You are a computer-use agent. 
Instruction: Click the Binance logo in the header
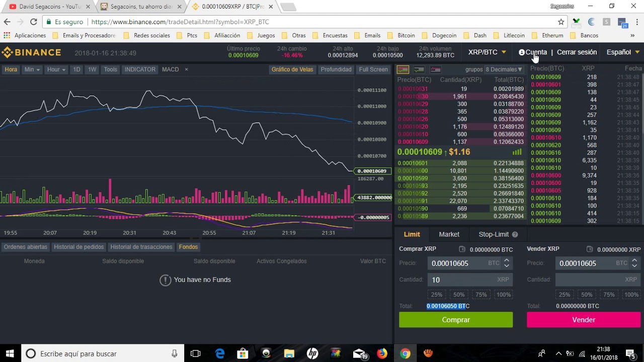[31, 53]
